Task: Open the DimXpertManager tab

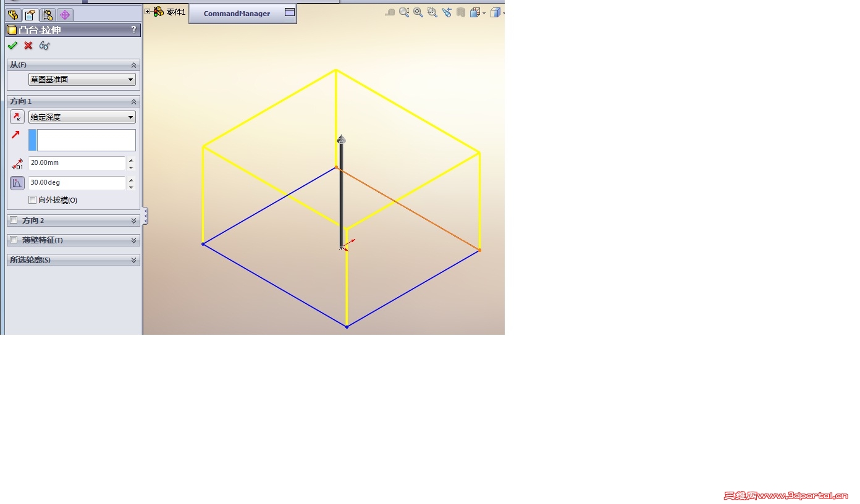Action: 65,15
